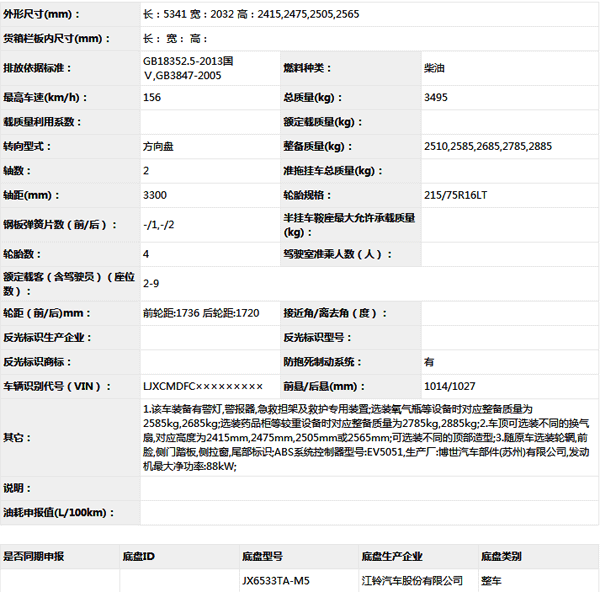Click the 整备质量 value list starting 2510

point(487,146)
